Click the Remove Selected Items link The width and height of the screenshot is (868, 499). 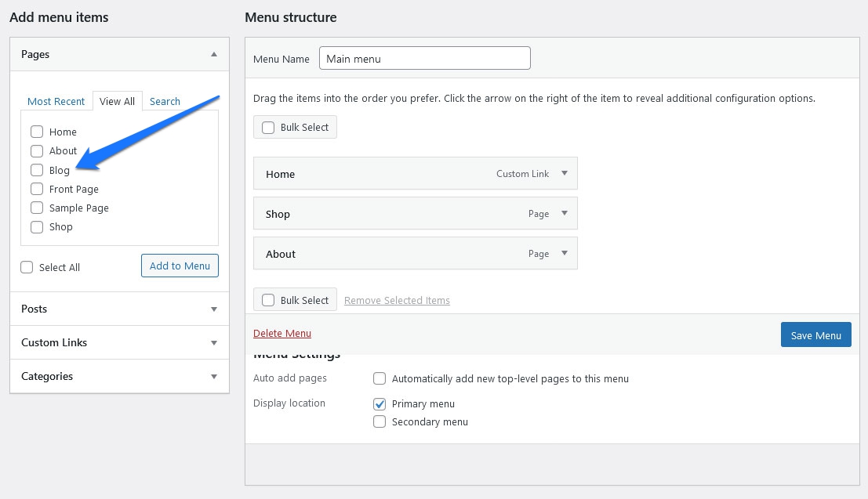tap(397, 300)
